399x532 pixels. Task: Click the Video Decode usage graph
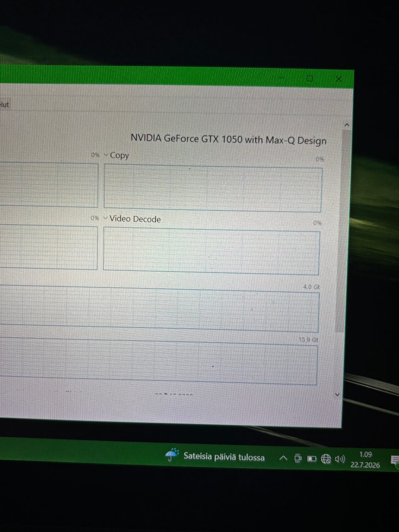pos(212,251)
